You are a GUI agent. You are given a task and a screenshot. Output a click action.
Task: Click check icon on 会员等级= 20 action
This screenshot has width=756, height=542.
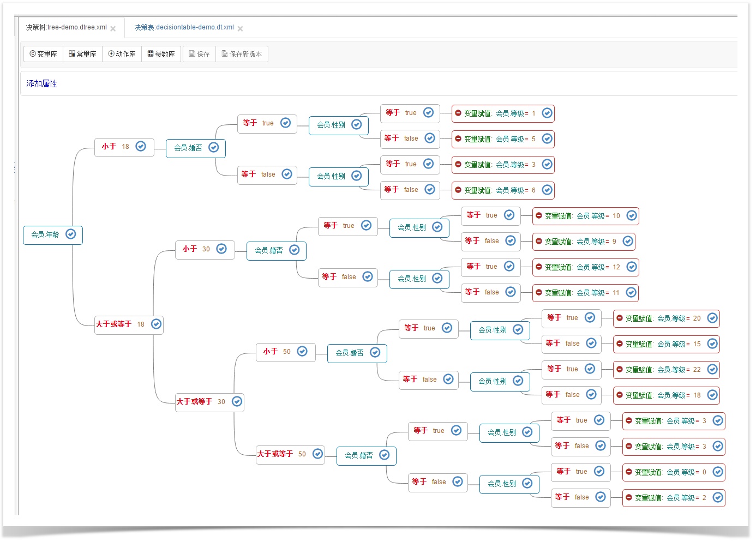tap(712, 318)
